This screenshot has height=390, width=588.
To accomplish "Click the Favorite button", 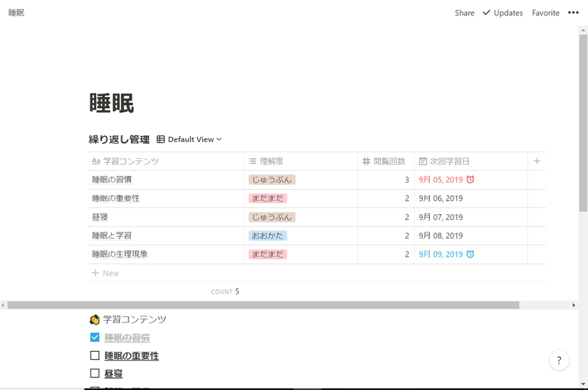I will 545,13.
